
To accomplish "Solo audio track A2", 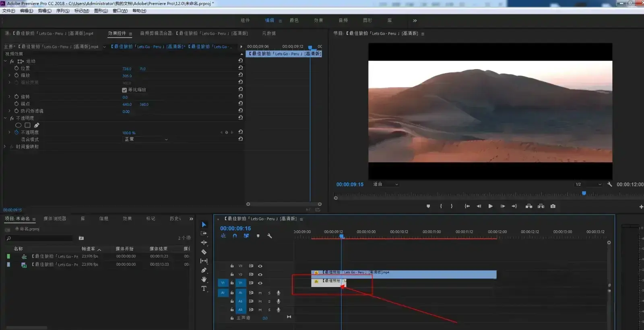I will (x=269, y=301).
